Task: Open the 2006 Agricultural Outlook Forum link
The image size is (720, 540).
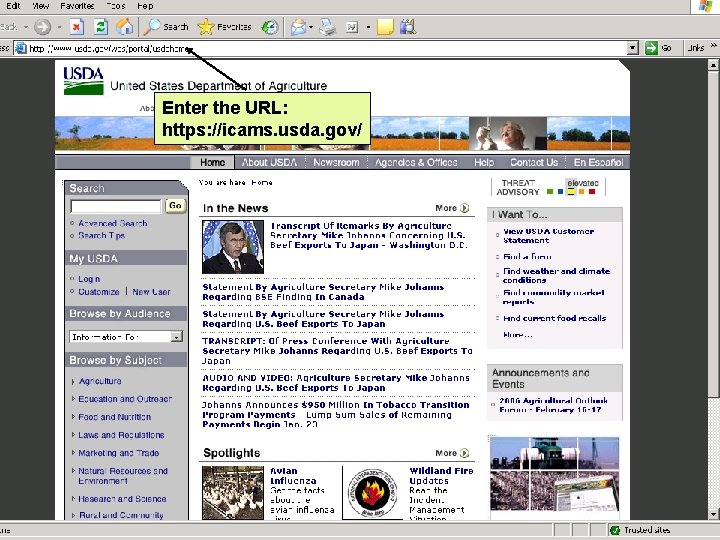Action: [553, 405]
